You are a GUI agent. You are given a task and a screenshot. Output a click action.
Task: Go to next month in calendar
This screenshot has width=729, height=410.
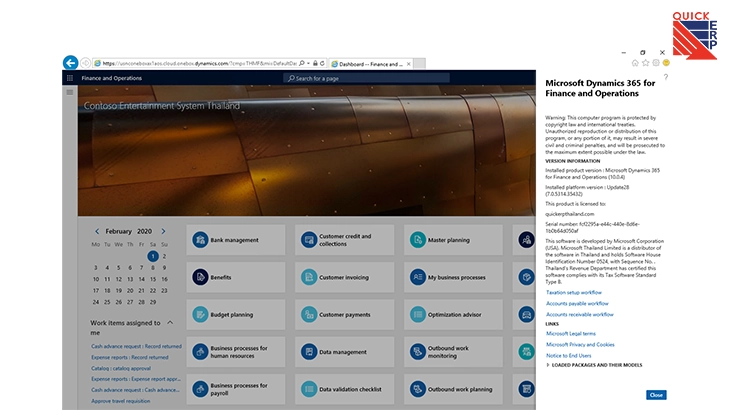(163, 231)
